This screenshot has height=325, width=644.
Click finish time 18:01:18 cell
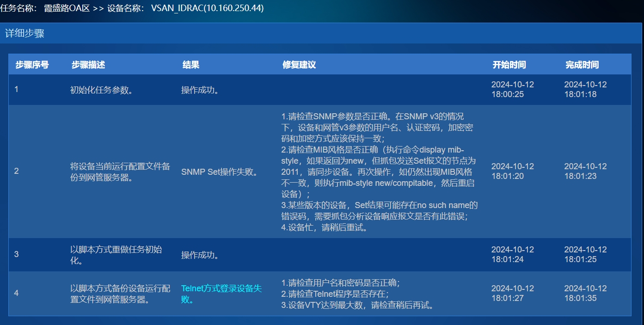tap(585, 89)
